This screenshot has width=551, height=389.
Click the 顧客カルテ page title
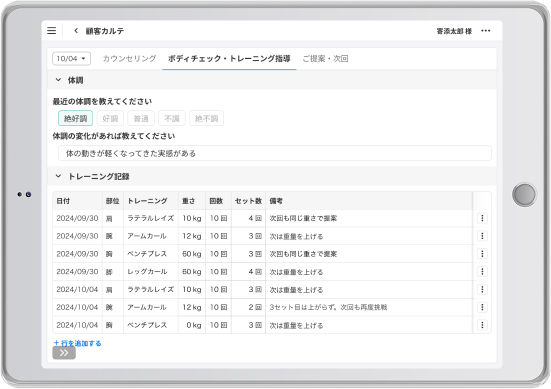tap(105, 31)
